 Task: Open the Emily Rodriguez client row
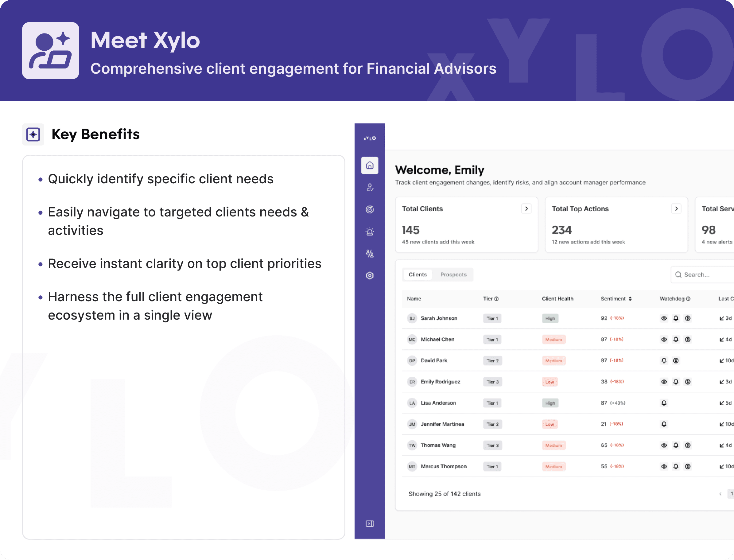tap(440, 382)
